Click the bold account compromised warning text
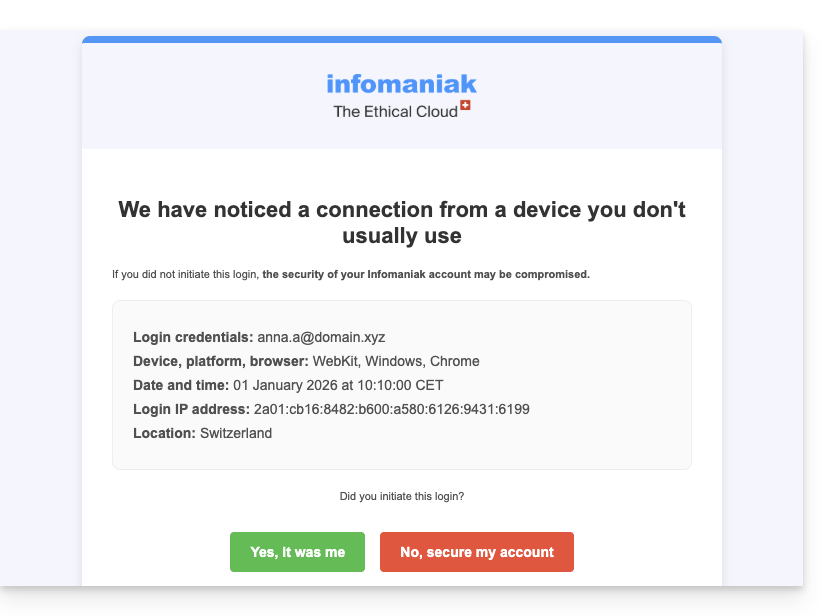The image size is (833, 616). (x=426, y=274)
